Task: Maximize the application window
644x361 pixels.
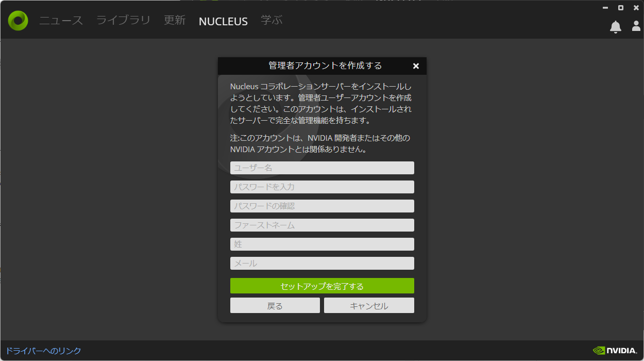Action: tap(620, 7)
